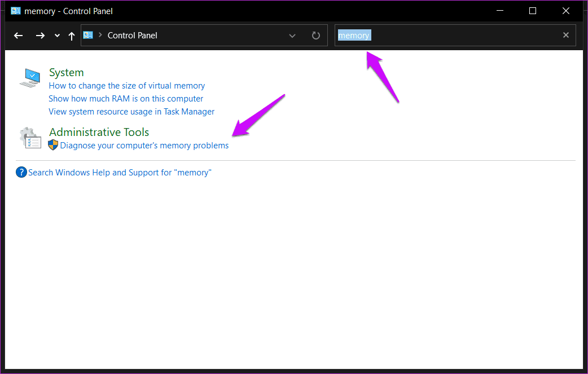
Task: Open Show how much RAM is on computer
Action: point(126,99)
